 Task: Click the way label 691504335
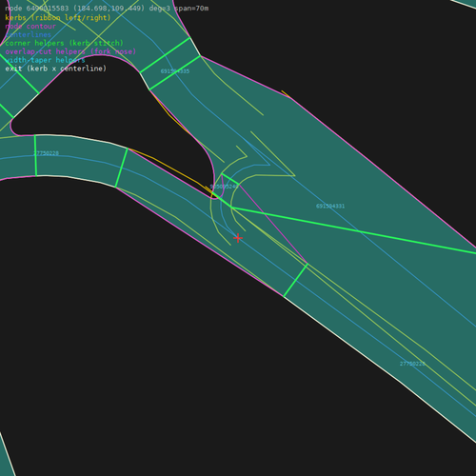[x=175, y=71]
